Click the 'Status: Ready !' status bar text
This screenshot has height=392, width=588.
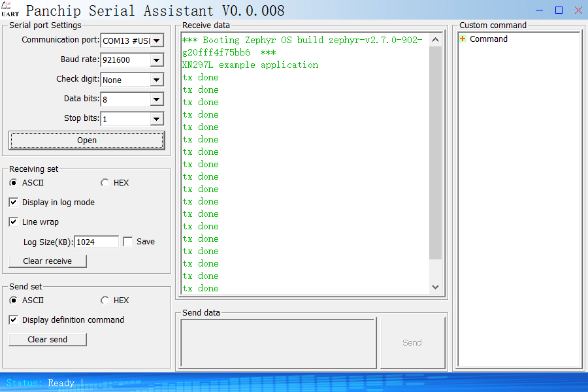[x=45, y=383]
